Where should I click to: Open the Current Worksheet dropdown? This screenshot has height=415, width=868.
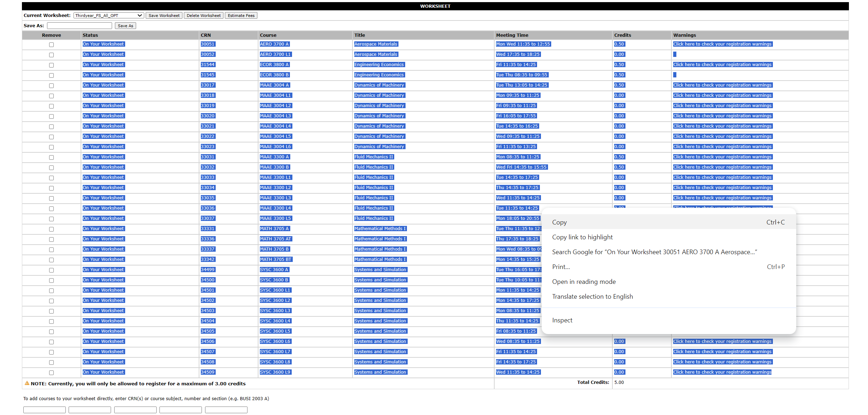pyautogui.click(x=109, y=16)
